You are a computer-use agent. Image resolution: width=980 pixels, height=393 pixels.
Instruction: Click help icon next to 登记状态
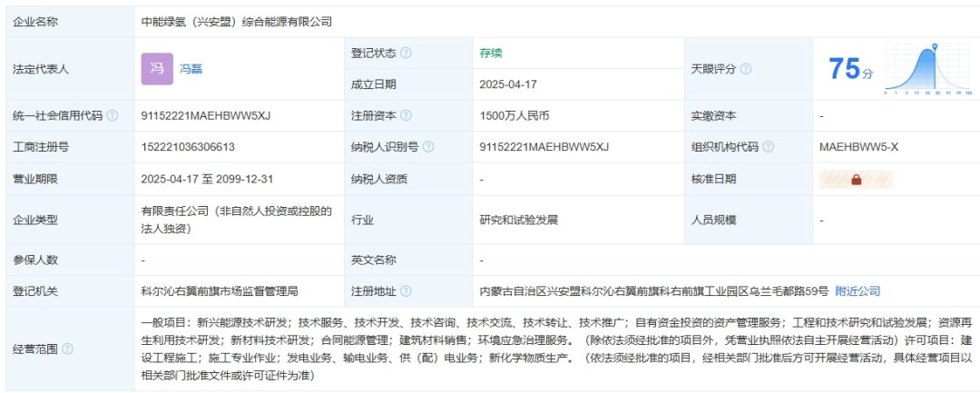[406, 54]
